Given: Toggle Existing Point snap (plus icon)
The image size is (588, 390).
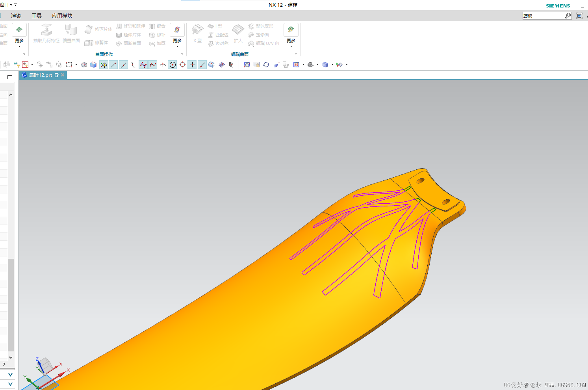Looking at the screenshot, I should (192, 65).
